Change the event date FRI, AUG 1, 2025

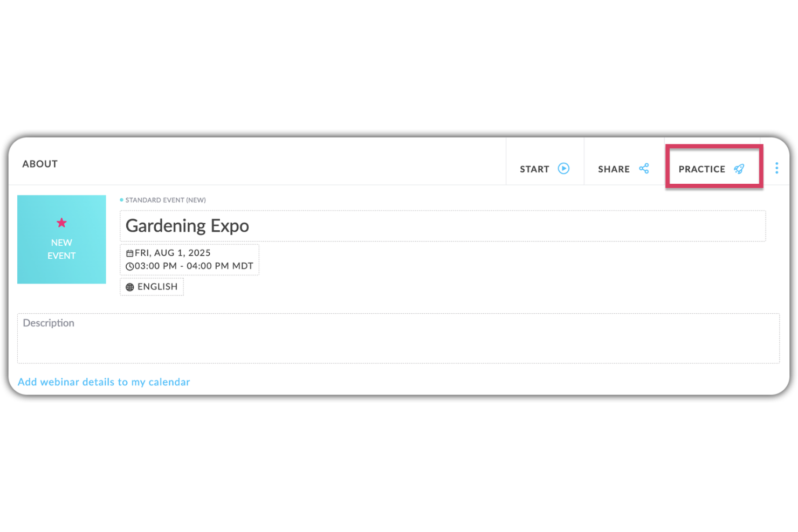pos(173,252)
